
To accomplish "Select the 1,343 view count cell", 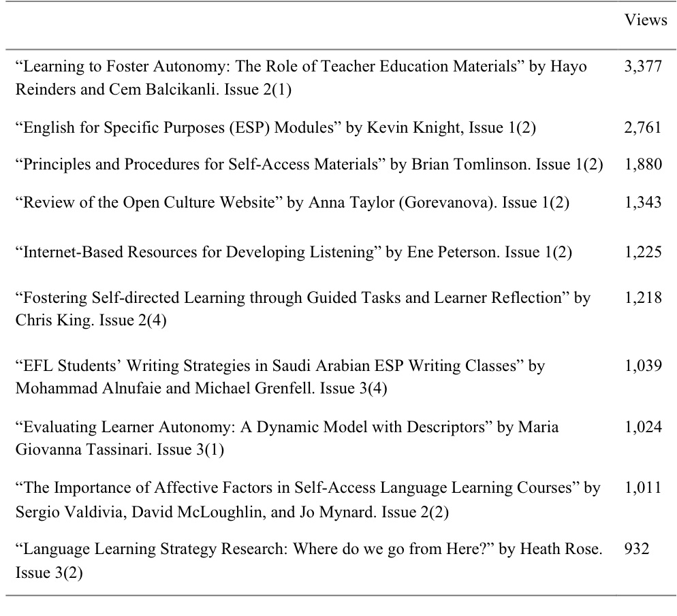I will coord(642,203).
